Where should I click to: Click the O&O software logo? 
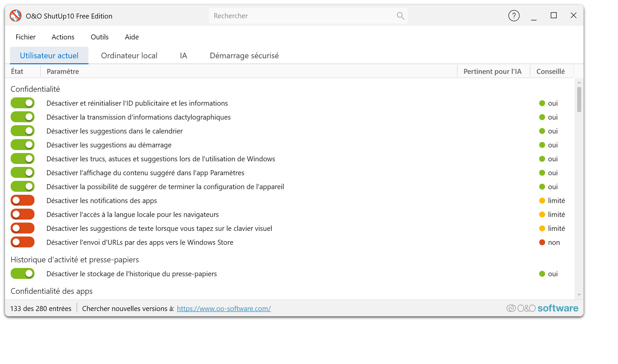[x=542, y=308]
